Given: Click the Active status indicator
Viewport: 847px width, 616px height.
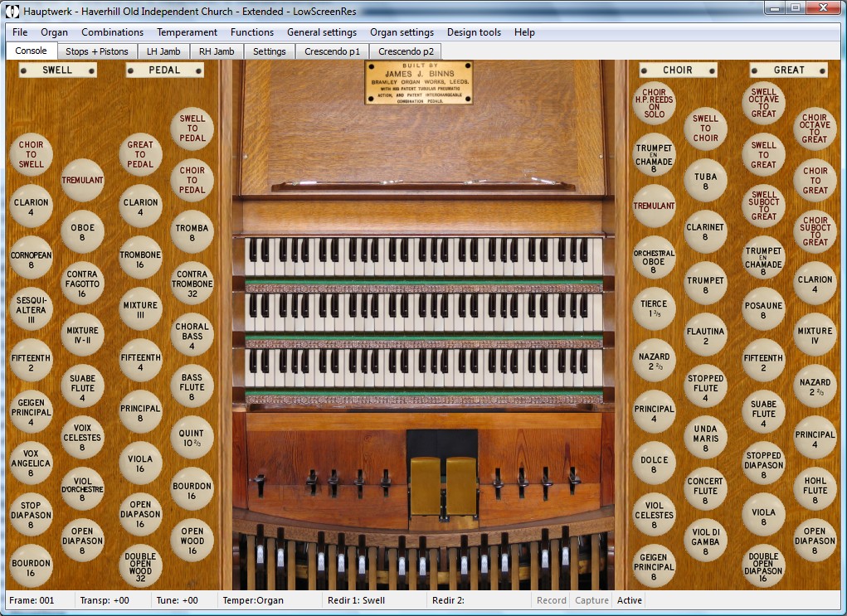Looking at the screenshot, I should point(630,599).
